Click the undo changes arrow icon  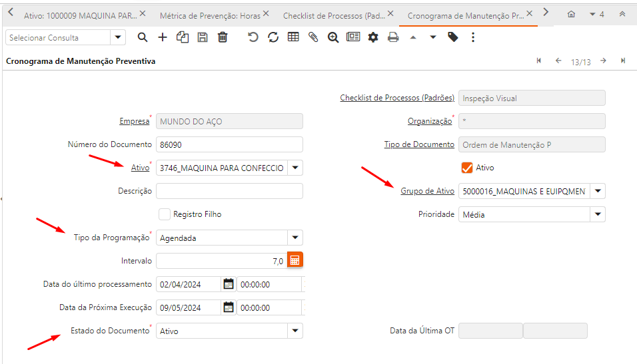253,38
